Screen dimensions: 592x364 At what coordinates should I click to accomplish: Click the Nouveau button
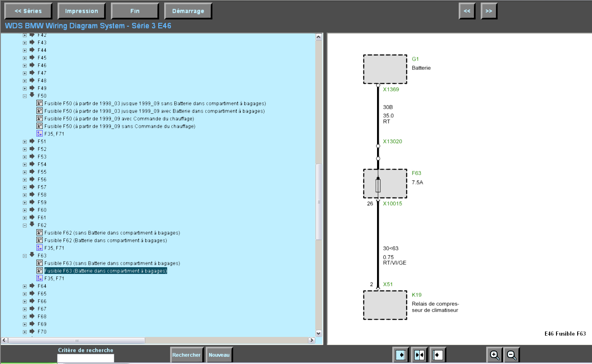pyautogui.click(x=219, y=355)
